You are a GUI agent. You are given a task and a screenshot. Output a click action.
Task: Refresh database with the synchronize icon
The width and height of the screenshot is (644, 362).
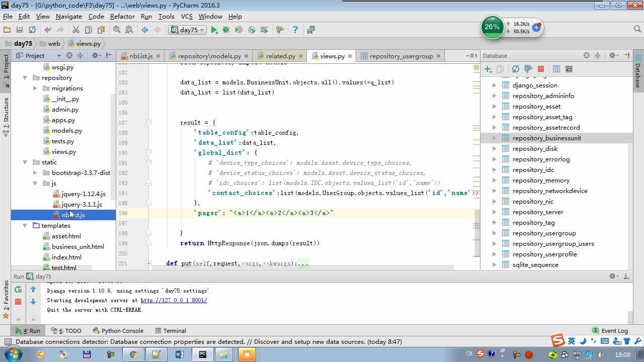(x=516, y=69)
